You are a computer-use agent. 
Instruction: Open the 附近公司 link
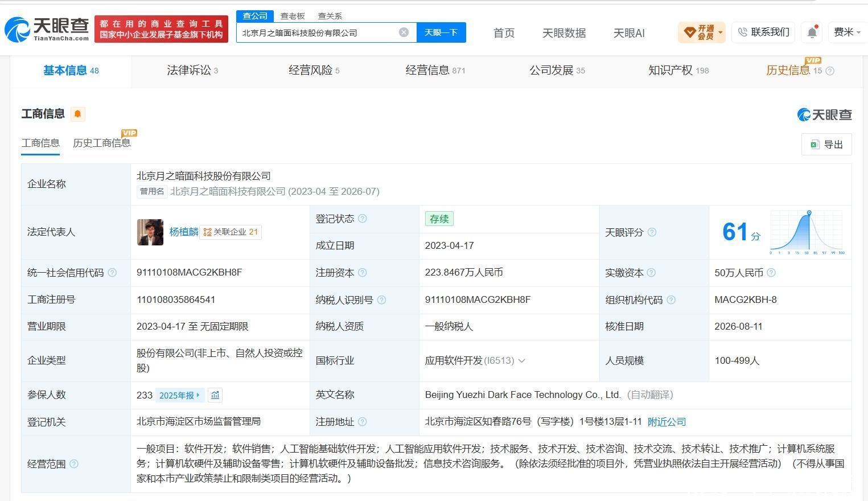667,422
